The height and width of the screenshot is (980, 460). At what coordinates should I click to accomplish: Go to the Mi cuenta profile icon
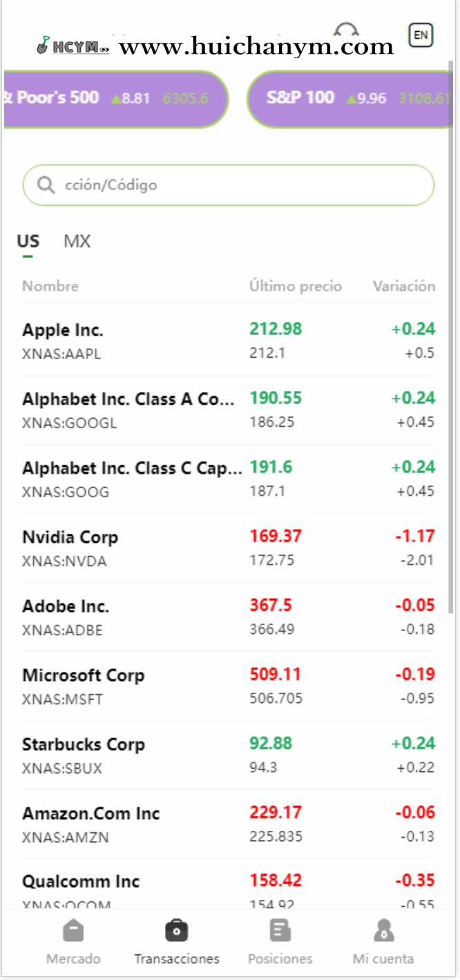(383, 932)
